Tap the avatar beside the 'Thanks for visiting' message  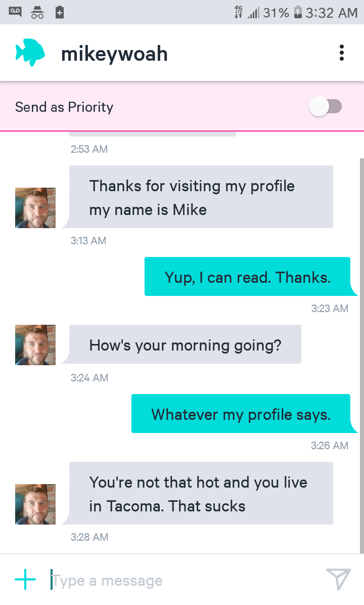(35, 208)
